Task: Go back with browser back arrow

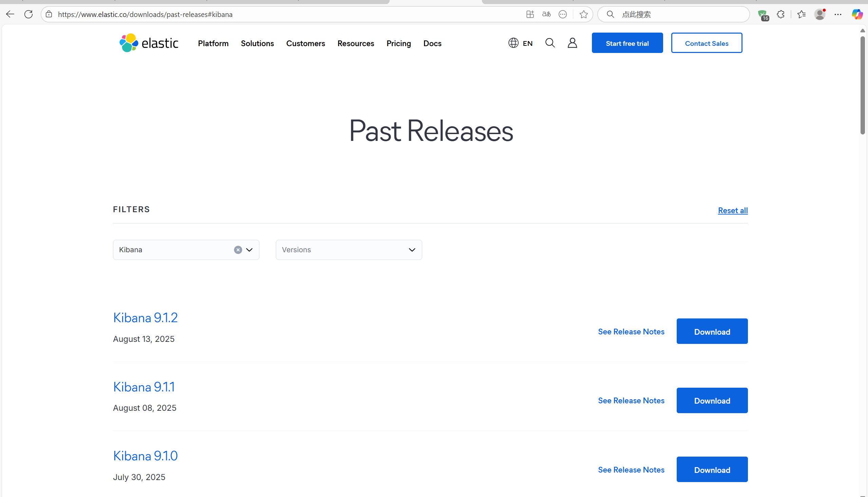Action: pos(10,14)
